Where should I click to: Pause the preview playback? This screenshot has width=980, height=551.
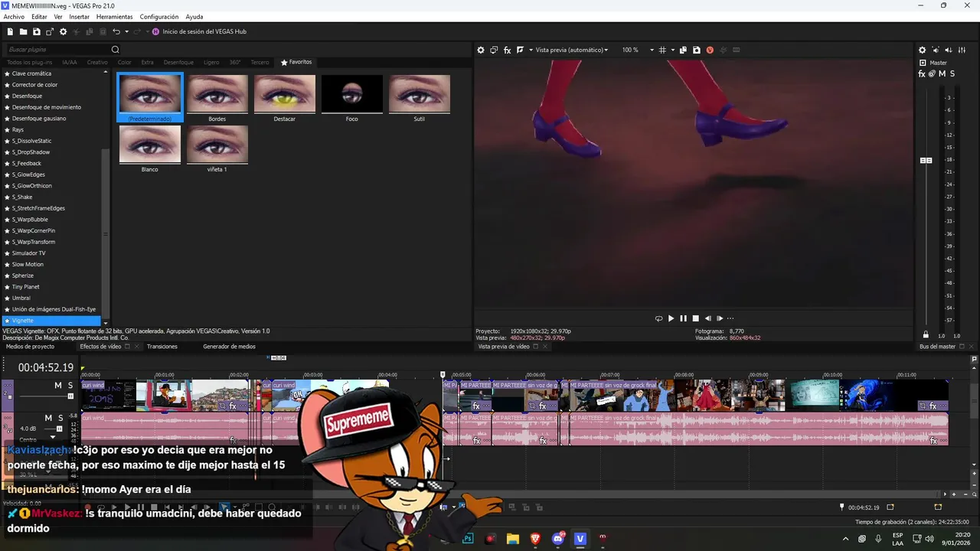(683, 318)
